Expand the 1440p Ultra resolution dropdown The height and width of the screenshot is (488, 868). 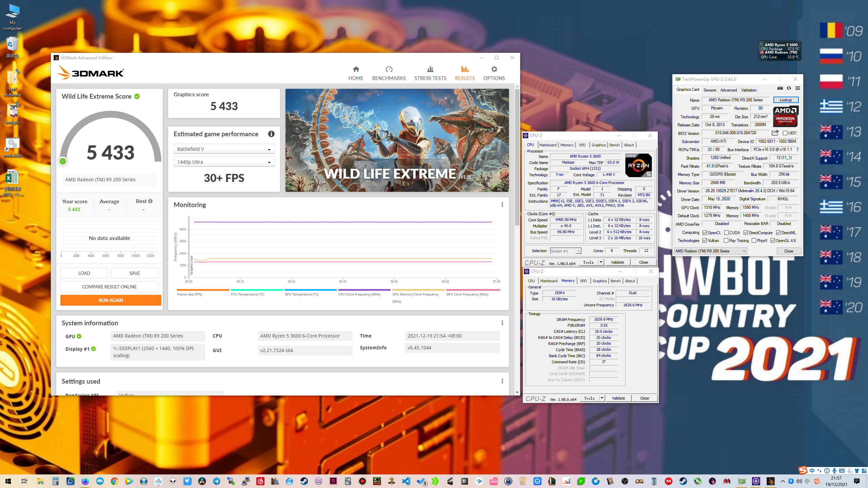(x=224, y=162)
